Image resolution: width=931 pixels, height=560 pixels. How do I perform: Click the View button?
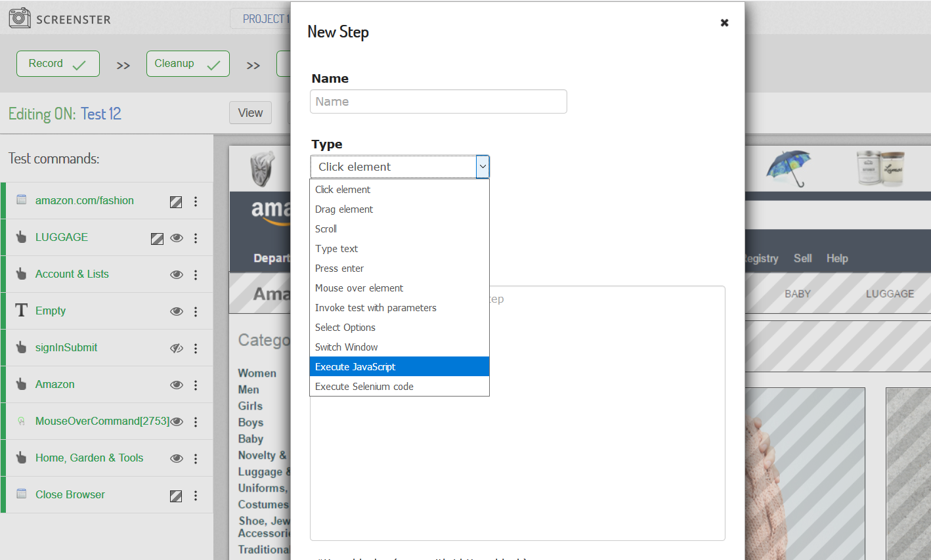click(250, 113)
